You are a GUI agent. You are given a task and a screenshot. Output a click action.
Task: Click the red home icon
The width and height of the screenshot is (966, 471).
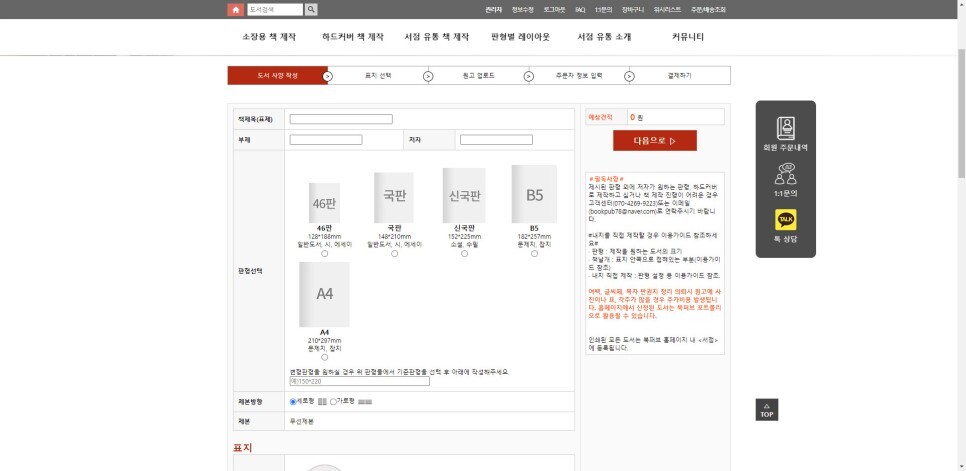tap(235, 9)
